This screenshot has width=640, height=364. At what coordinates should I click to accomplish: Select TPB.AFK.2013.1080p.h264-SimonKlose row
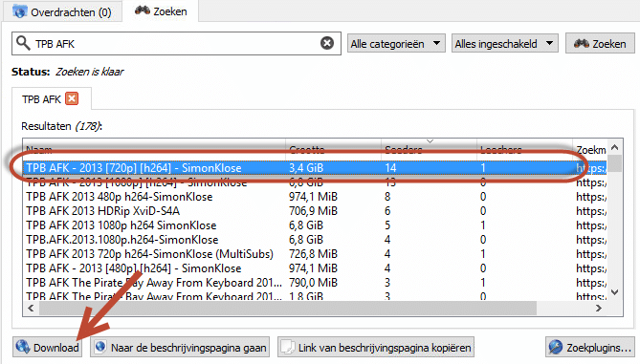(x=315, y=240)
